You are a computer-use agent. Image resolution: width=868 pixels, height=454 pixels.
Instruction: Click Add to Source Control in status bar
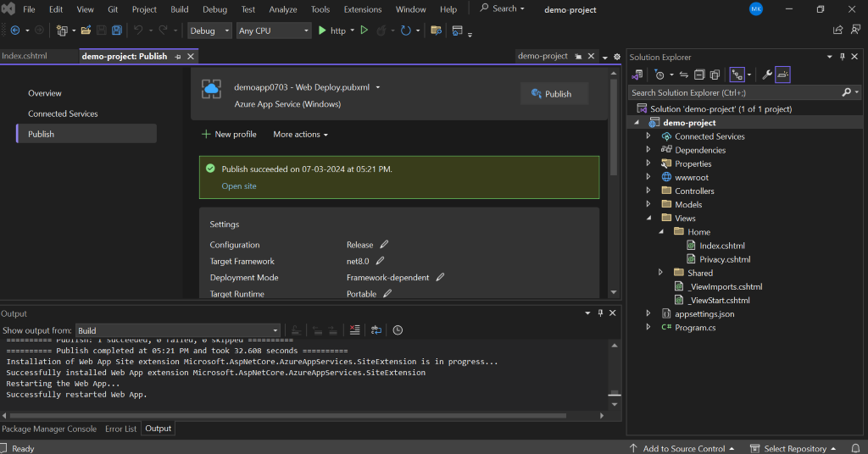pyautogui.click(x=682, y=448)
